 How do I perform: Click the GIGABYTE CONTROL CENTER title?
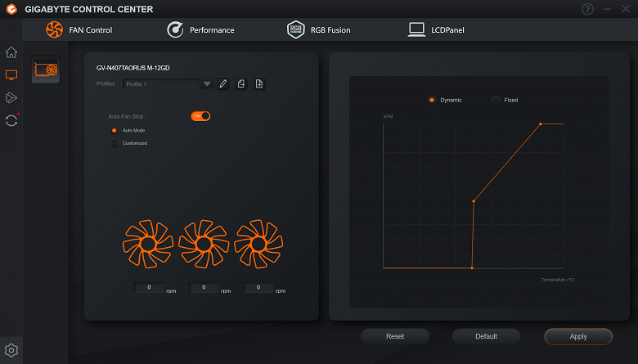pyautogui.click(x=89, y=9)
